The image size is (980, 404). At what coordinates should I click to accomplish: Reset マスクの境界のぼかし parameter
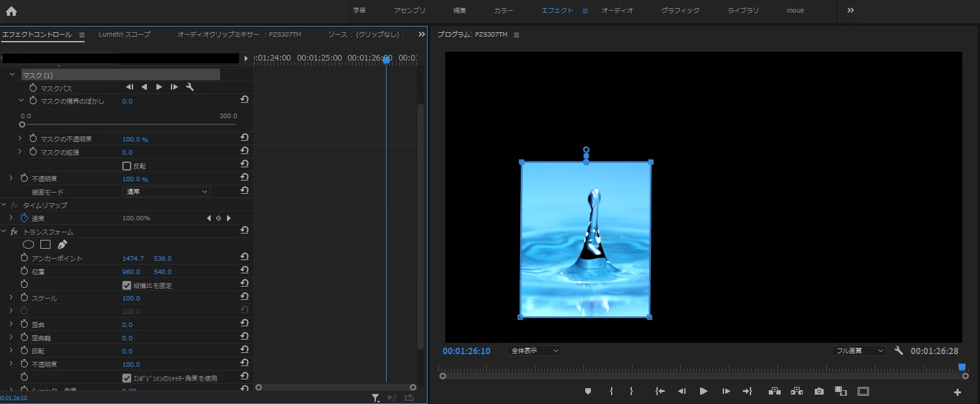point(244,100)
